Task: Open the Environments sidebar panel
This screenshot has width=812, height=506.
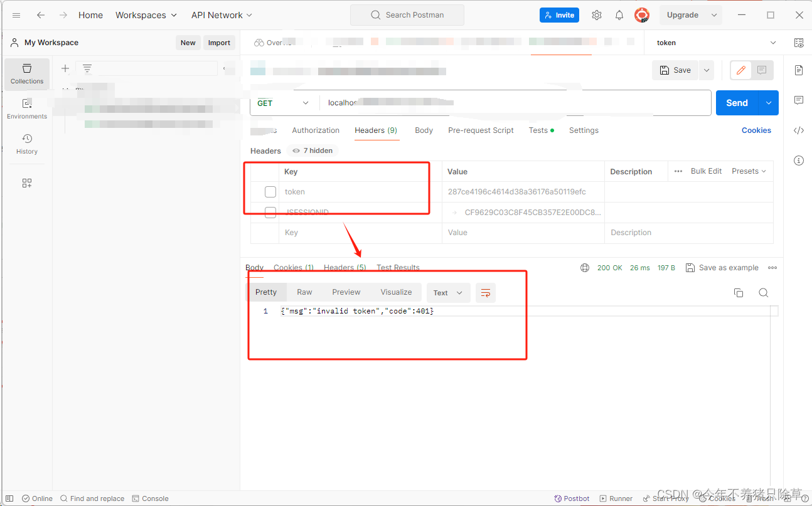Action: tap(27, 109)
